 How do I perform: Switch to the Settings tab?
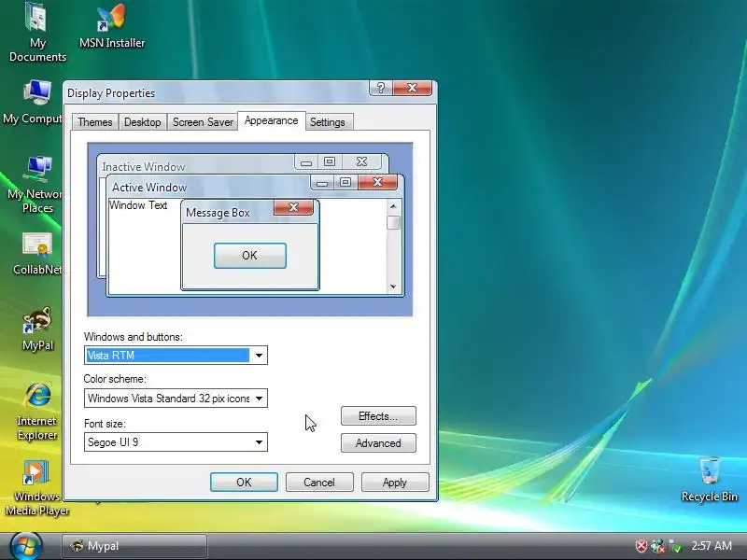pyautogui.click(x=328, y=122)
